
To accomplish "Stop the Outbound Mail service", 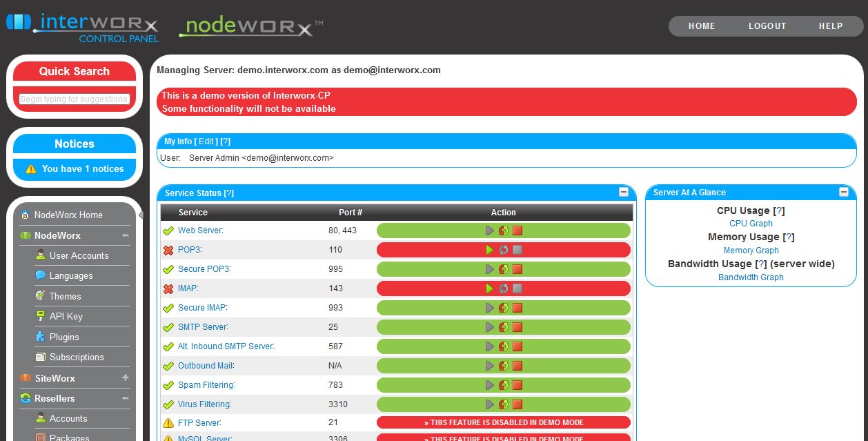I will tap(517, 366).
